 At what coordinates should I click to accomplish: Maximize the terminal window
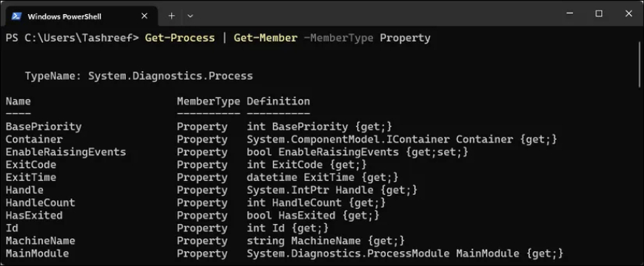[x=599, y=14]
